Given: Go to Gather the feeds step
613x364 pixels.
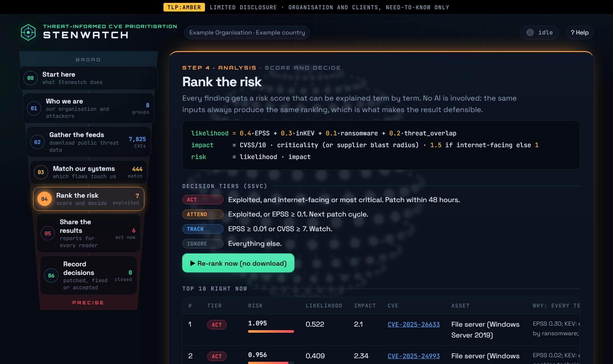Looking at the screenshot, I should click(x=88, y=142).
